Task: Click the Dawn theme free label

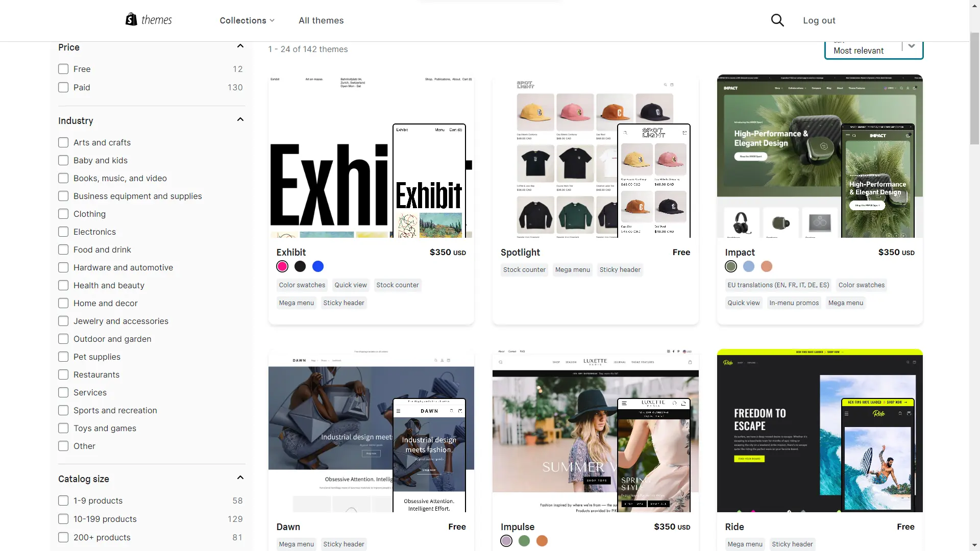Action: tap(456, 526)
